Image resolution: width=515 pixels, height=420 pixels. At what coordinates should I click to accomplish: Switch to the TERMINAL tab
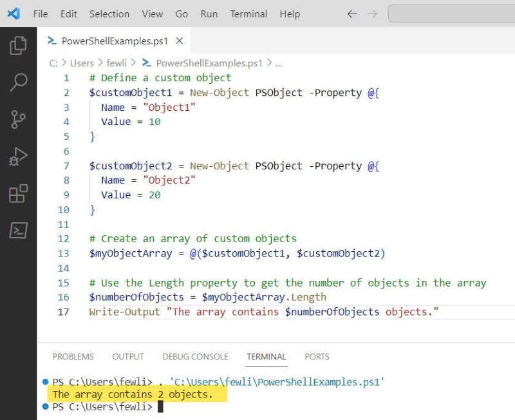coord(266,356)
